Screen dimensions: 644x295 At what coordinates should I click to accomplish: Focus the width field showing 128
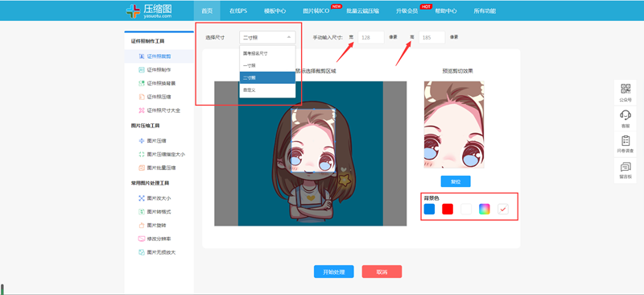pos(371,37)
